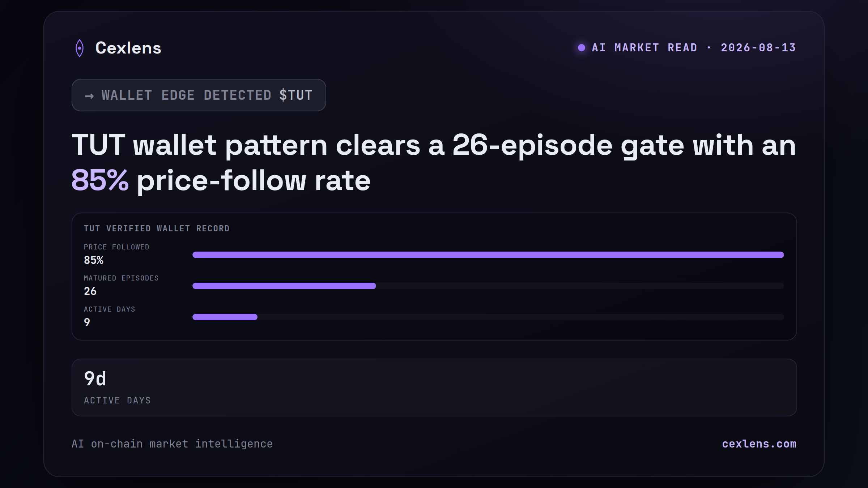Click the Matured Episodes progress bar
Screen dimensions: 868x488
point(488,286)
